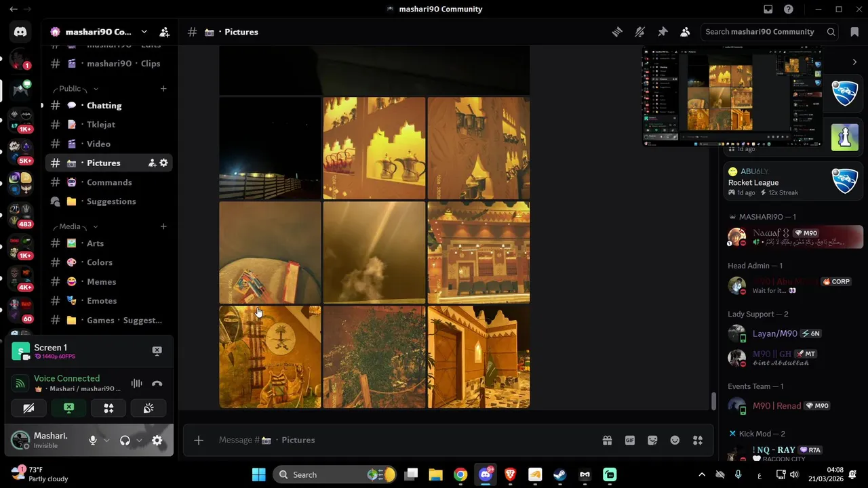Deafen using the headphones icon
This screenshot has height=488, width=868.
pyautogui.click(x=125, y=441)
